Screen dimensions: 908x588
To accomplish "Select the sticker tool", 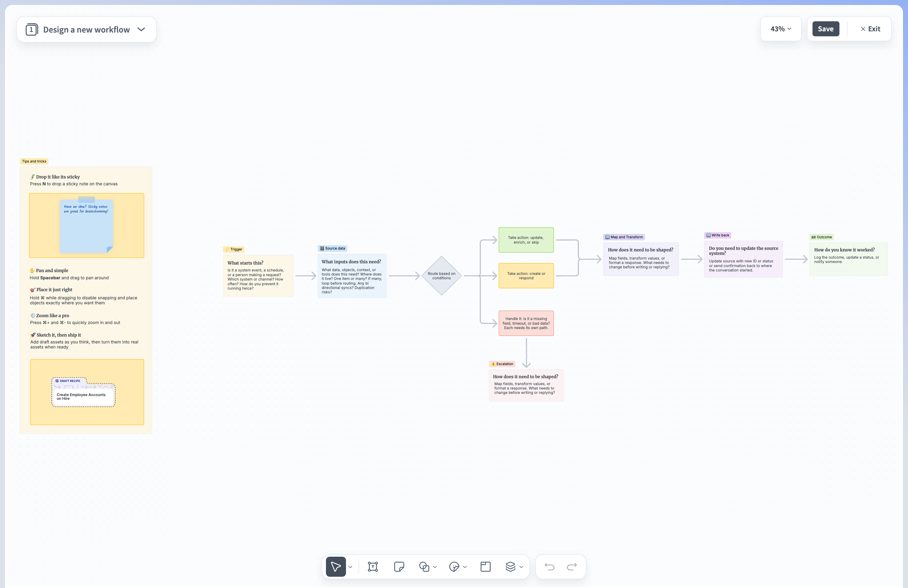I will point(454,567).
